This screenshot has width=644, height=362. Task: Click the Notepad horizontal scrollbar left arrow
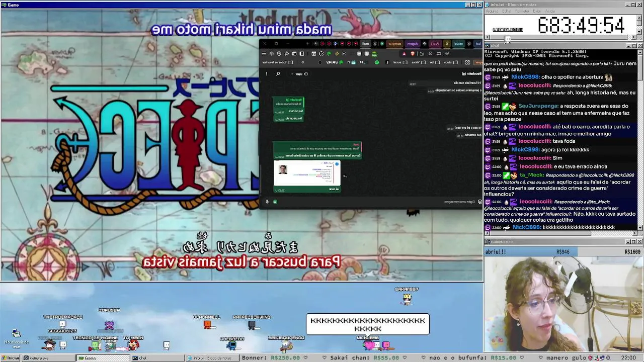point(487,38)
